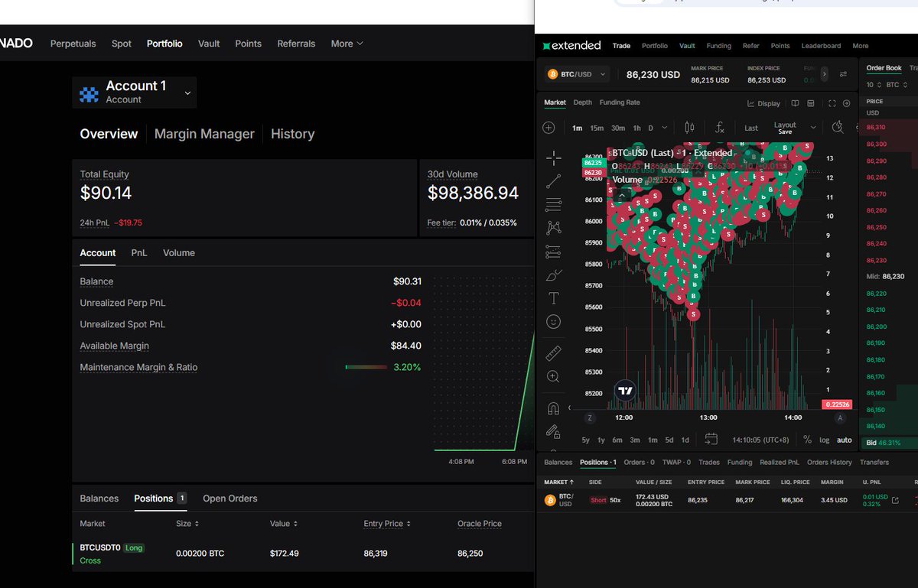Click the Extended logo
This screenshot has width=918, height=588.
click(571, 45)
